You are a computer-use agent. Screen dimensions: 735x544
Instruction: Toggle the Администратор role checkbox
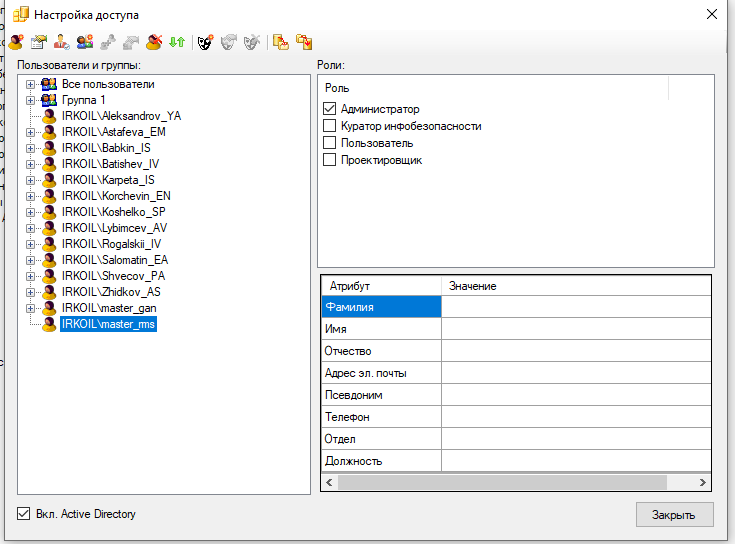click(330, 109)
